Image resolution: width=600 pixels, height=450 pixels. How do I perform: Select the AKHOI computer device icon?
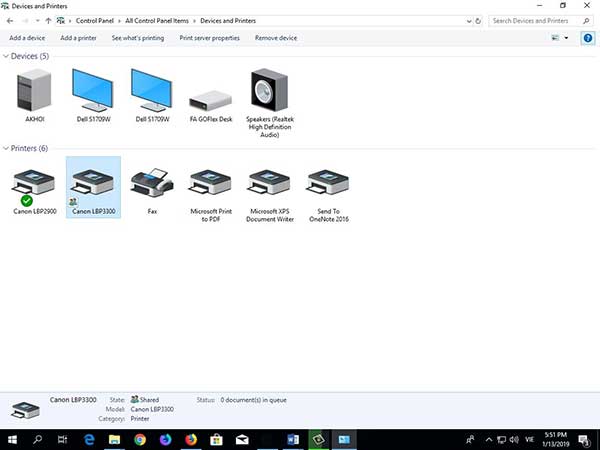pos(34,95)
